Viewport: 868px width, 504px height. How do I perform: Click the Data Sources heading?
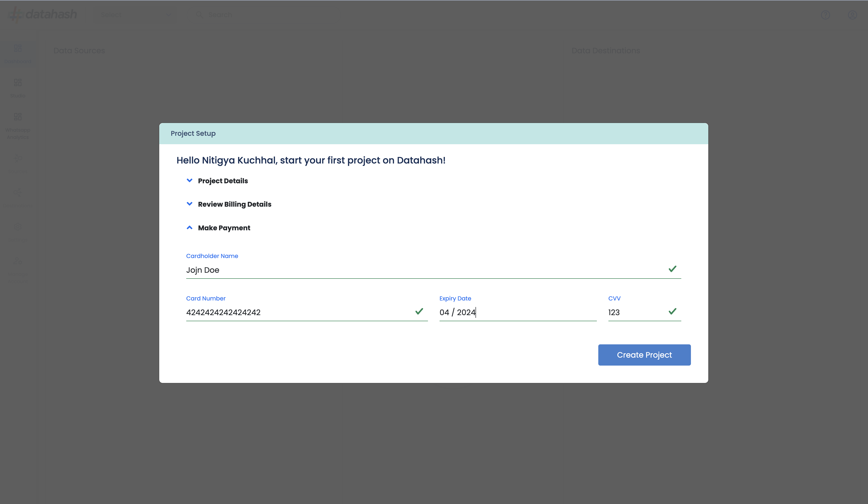tap(79, 51)
